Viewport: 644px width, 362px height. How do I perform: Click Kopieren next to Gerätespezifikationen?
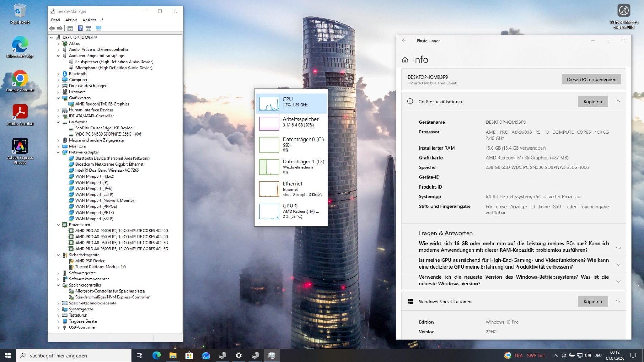[593, 102]
